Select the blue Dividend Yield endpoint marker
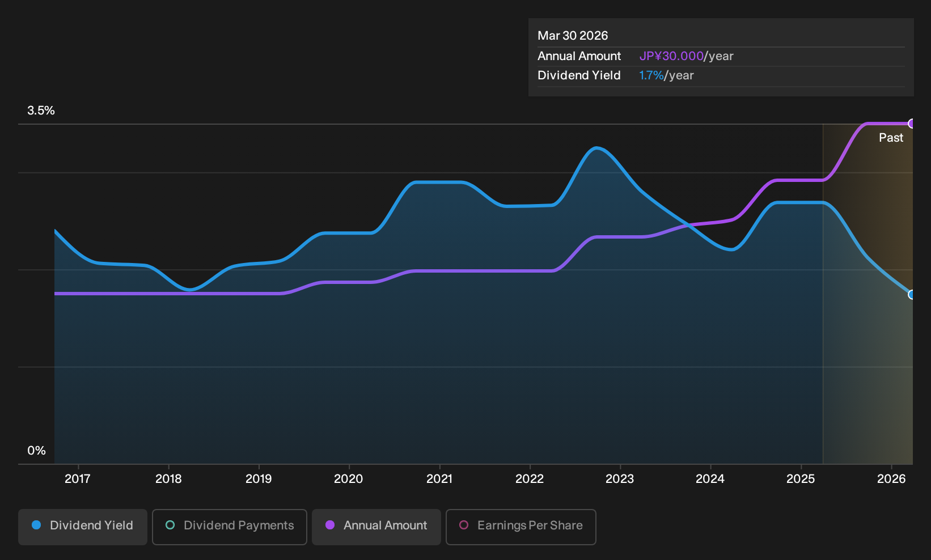Image resolution: width=931 pixels, height=560 pixels. point(912,295)
